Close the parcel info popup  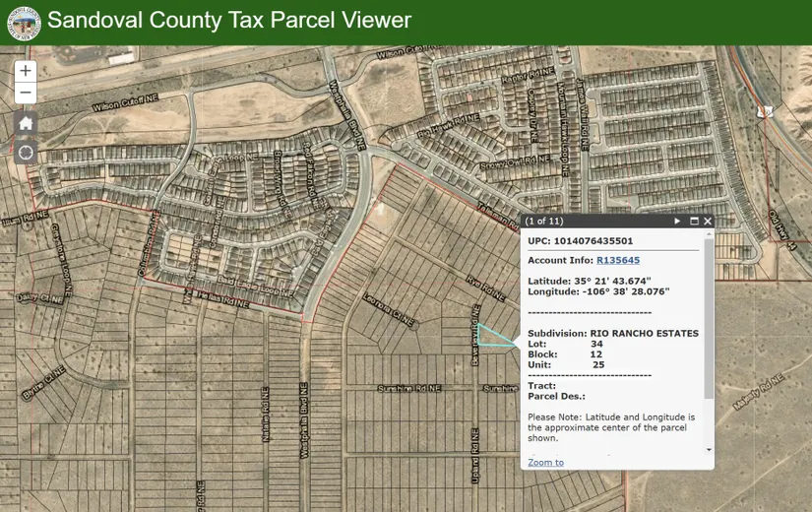click(707, 222)
